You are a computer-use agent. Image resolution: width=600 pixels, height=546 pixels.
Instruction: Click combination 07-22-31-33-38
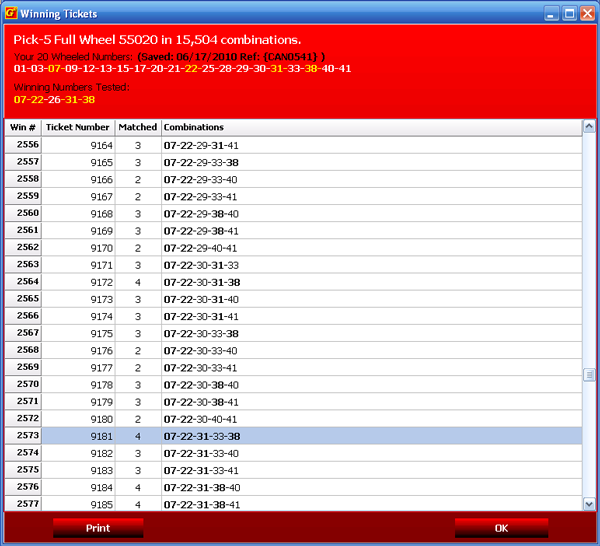(x=202, y=437)
